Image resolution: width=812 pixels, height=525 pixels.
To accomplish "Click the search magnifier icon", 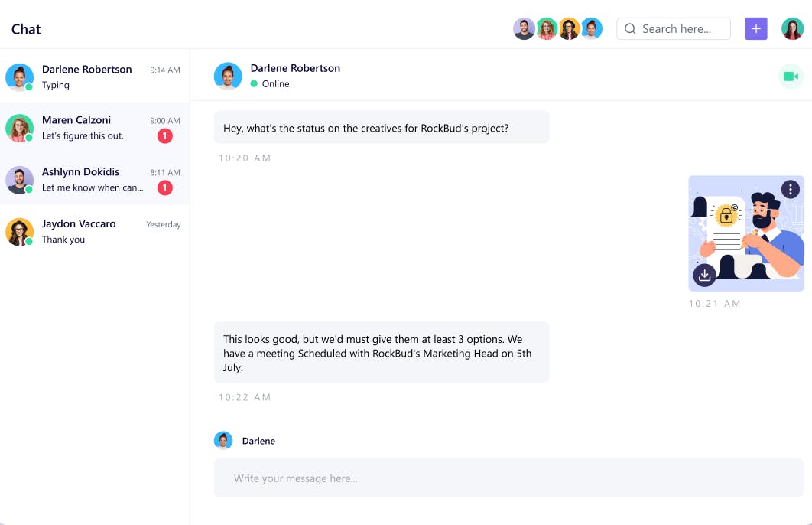I will (630, 29).
